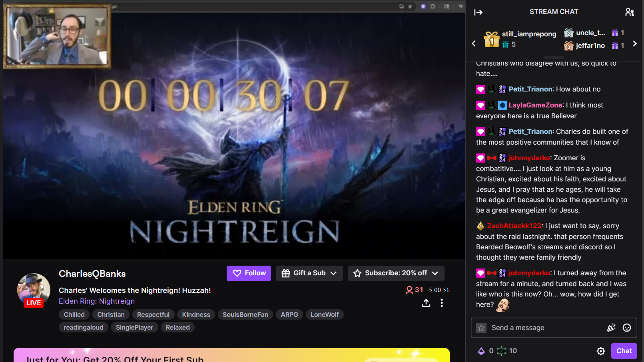This screenshot has width=644, height=362.
Task: Click stream title Charles' Welcomes the Nightreign
Action: (135, 290)
